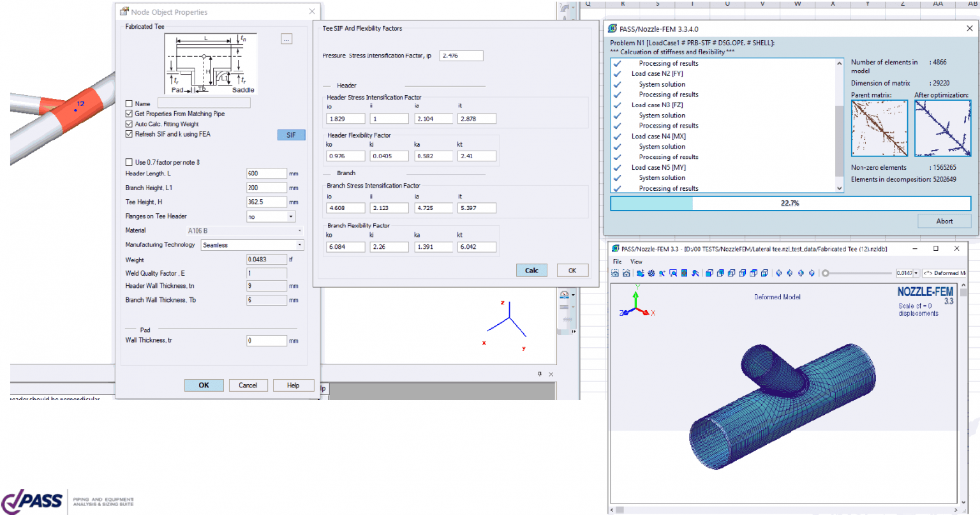Click the model rotation gear icon

coord(651,273)
